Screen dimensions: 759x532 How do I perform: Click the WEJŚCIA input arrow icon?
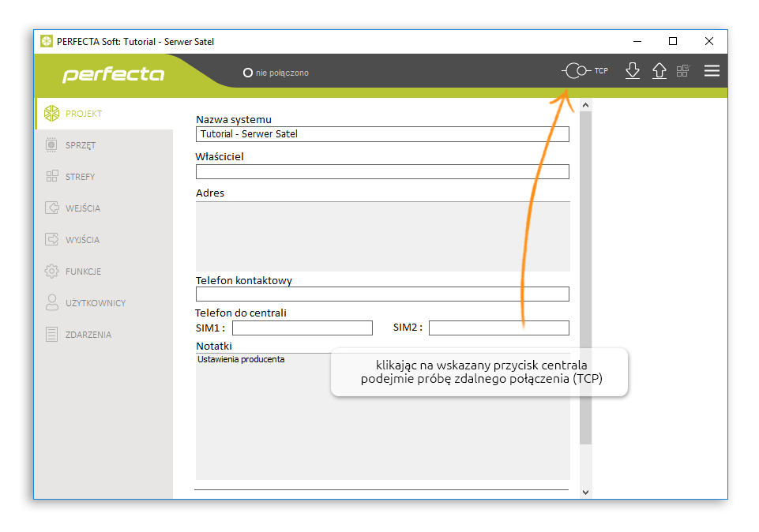click(52, 208)
